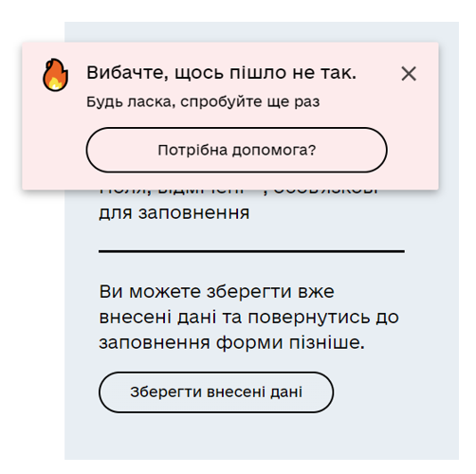Click the word "Зберегти" on the save button
The image size is (476, 474).
pos(166,392)
